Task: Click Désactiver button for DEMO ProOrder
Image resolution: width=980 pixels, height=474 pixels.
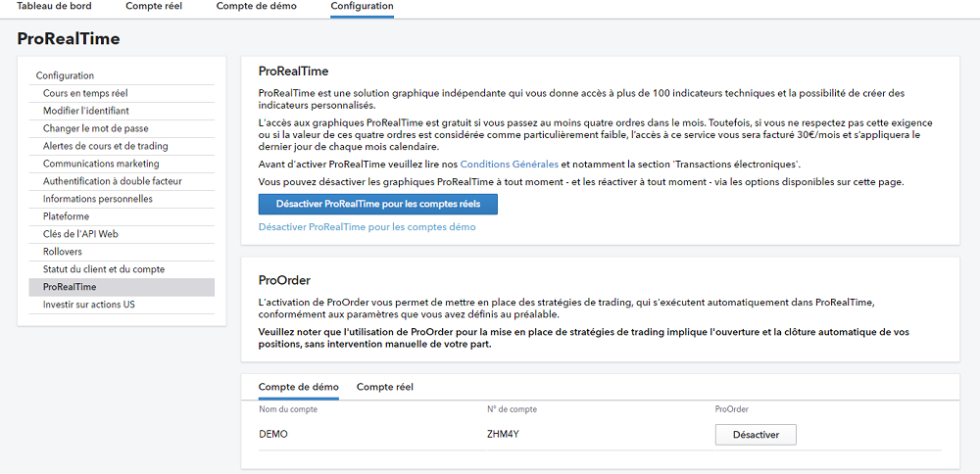Action: [x=755, y=435]
